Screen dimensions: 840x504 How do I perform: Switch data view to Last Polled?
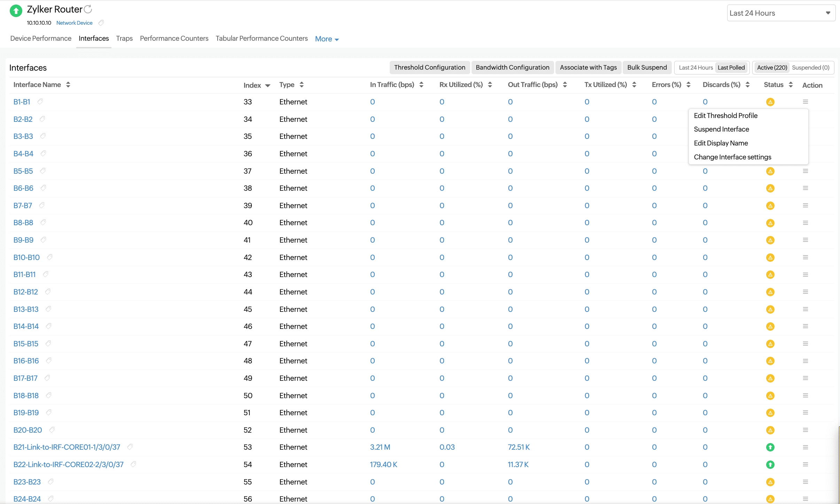[x=731, y=68]
